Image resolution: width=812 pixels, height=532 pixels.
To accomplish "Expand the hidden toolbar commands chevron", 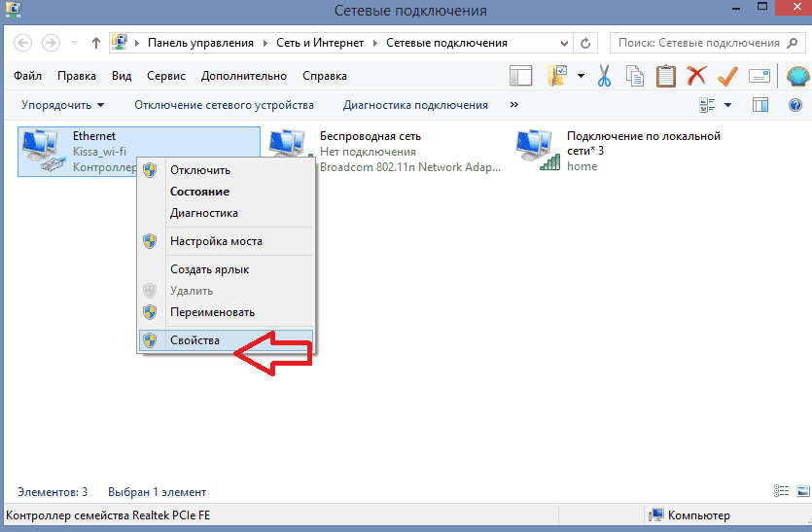I will 514,105.
